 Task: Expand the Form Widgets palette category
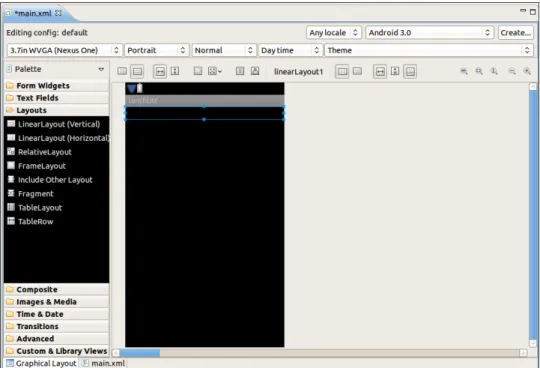(57, 85)
